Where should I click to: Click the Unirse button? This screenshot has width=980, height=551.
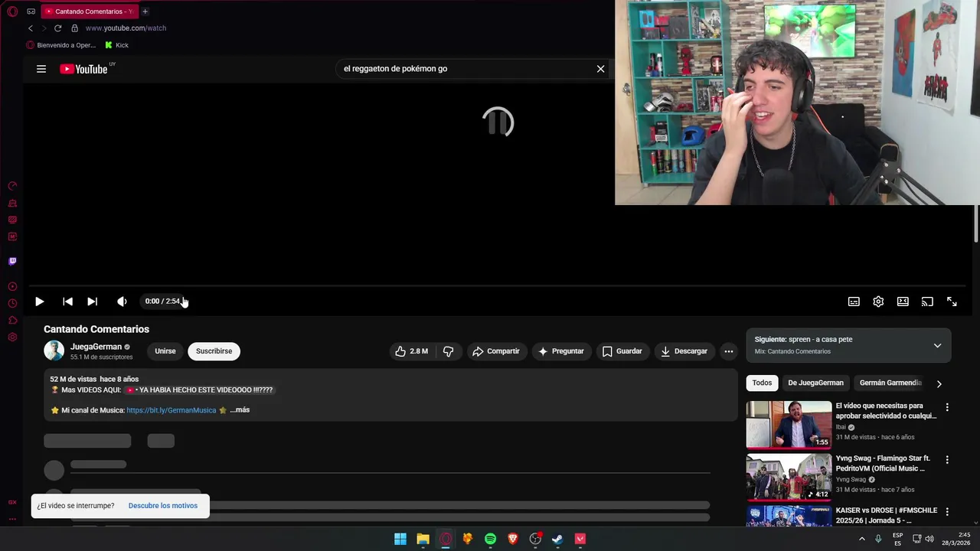pos(165,351)
